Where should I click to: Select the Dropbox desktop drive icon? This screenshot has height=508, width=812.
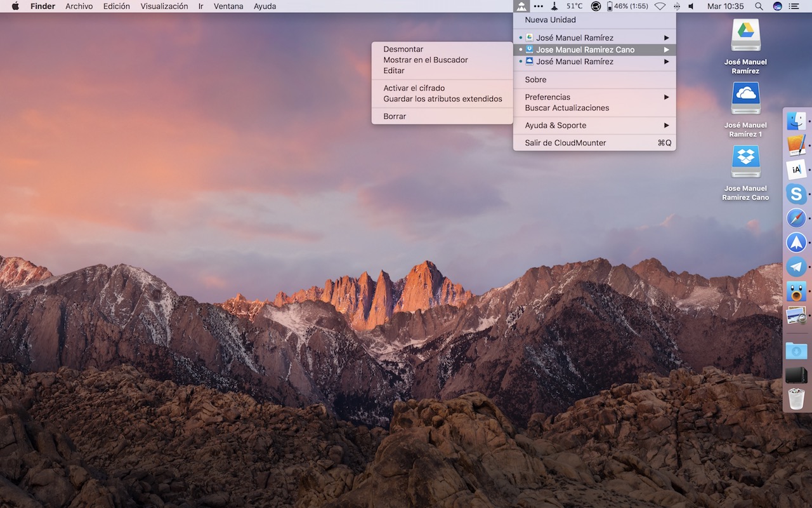pyautogui.click(x=745, y=161)
